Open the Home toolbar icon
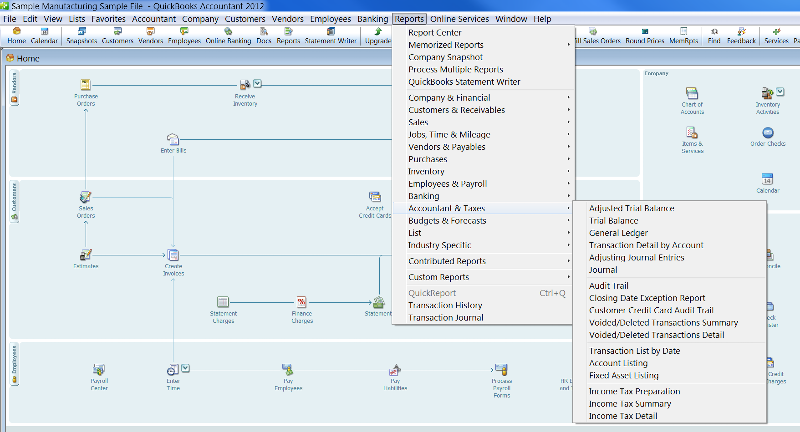The height and width of the screenshot is (432, 800). (16, 36)
